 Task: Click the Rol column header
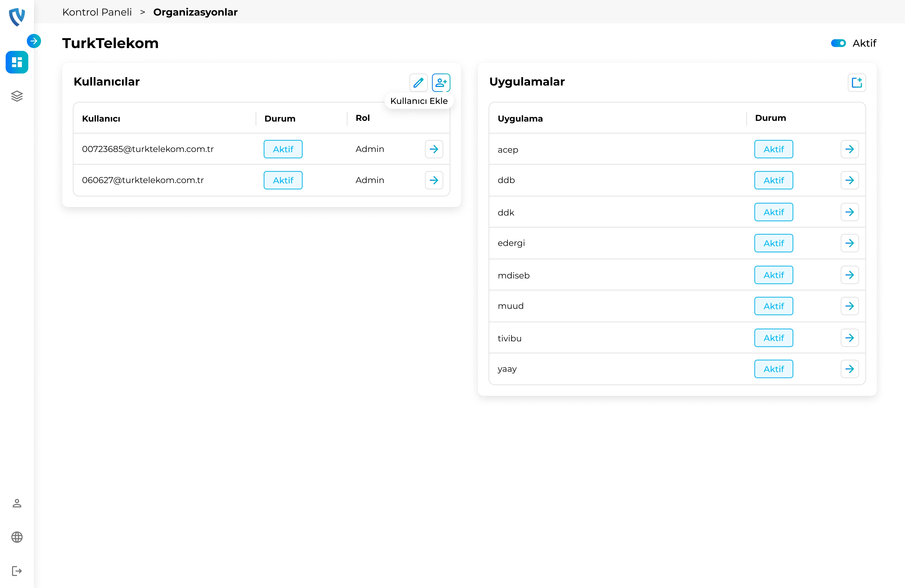coord(362,118)
